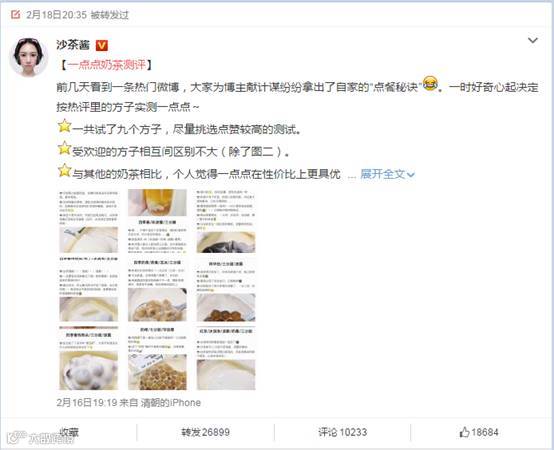554x450 pixels.
Task: Open the bottom-right thumbnail in the grid
Action: click(226, 358)
